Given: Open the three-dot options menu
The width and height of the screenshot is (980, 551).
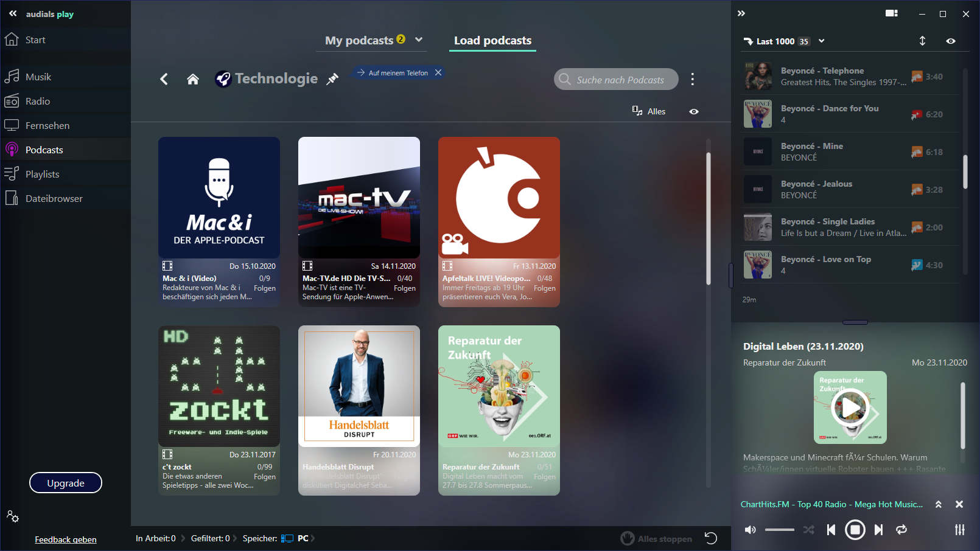Looking at the screenshot, I should click(x=692, y=79).
